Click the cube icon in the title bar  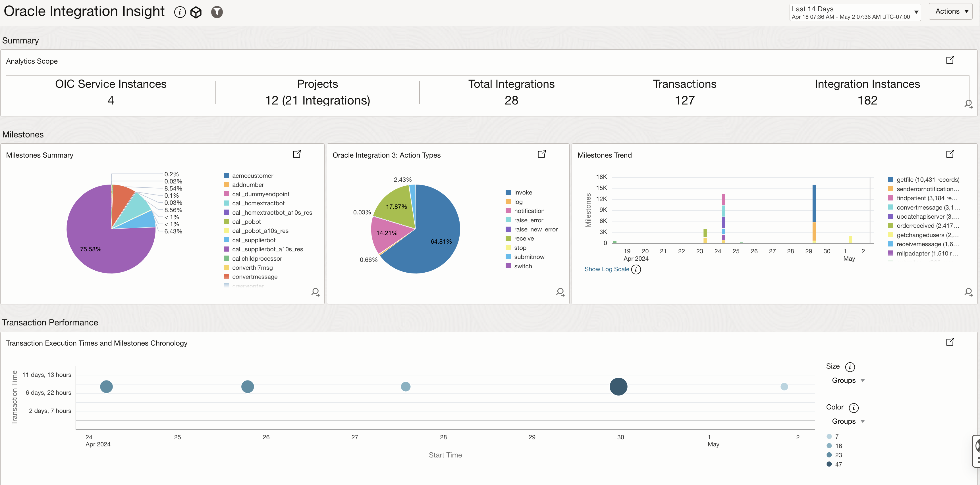tap(196, 12)
